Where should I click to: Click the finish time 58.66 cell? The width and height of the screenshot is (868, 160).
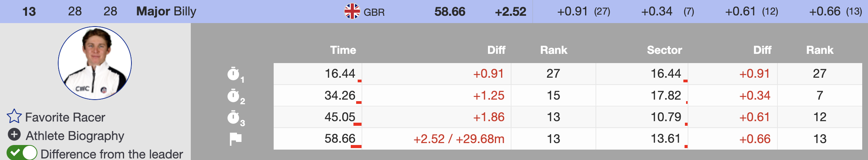(340, 138)
